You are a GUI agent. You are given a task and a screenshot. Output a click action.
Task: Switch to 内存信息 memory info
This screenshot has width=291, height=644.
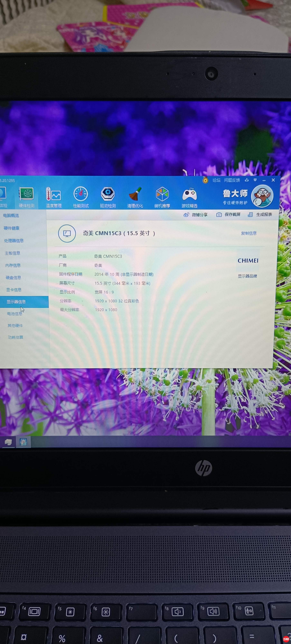[13, 265]
